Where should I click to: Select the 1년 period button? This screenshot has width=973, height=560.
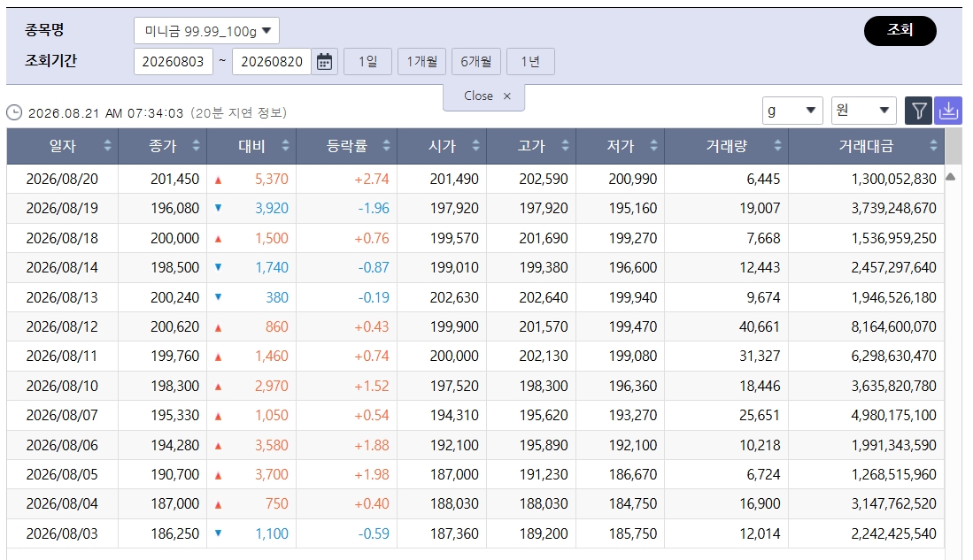(x=530, y=61)
